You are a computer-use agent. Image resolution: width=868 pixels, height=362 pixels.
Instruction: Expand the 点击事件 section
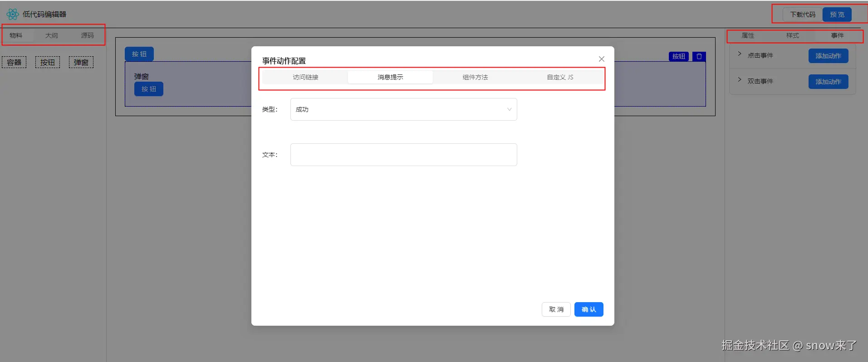740,54
